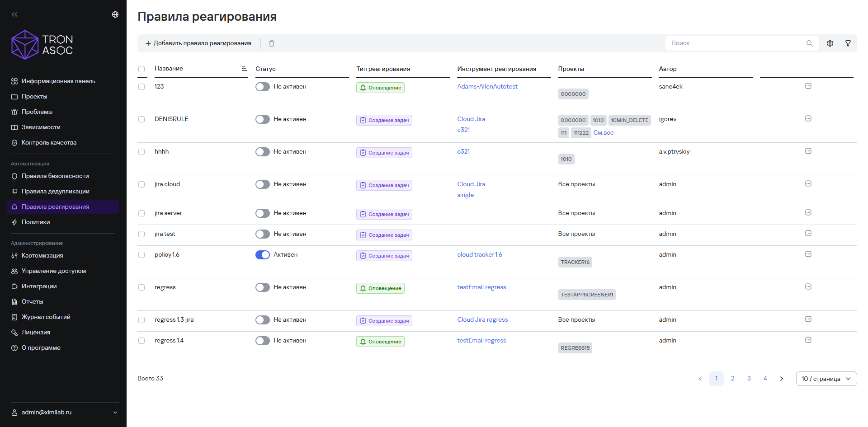868x427 pixels.
Task: Go to previous page arrow
Action: pos(700,379)
